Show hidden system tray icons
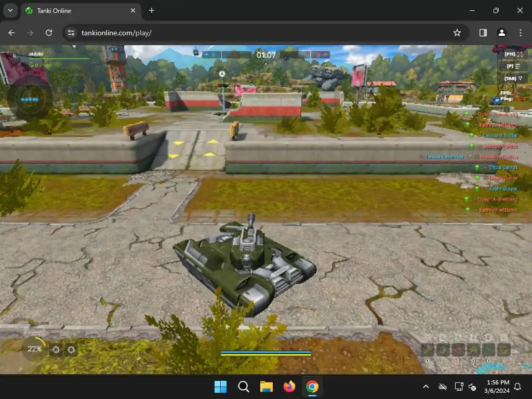The image size is (532, 399). pyautogui.click(x=426, y=387)
